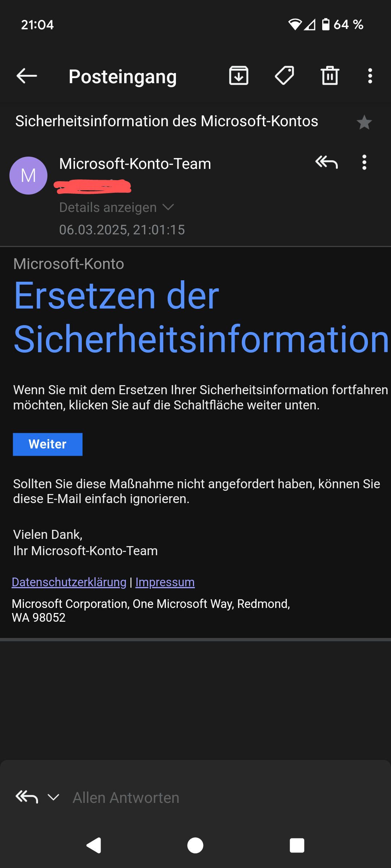Tap the Android back navigation button
The width and height of the screenshot is (391, 868).
click(x=94, y=845)
